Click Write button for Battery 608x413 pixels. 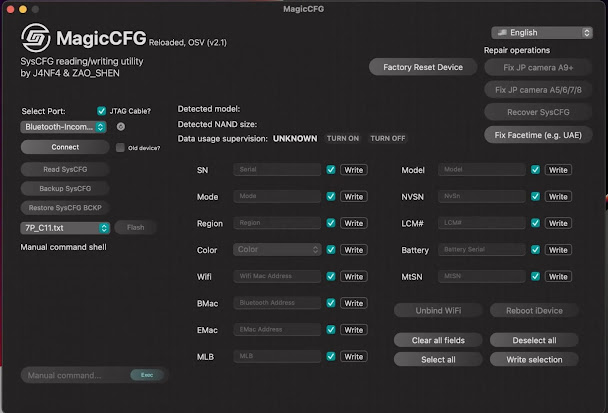tap(558, 250)
